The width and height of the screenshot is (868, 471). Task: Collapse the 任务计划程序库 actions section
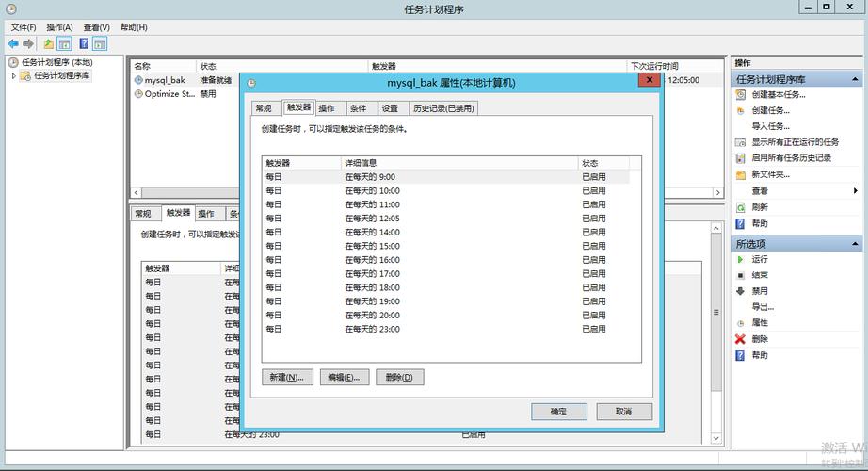point(855,79)
